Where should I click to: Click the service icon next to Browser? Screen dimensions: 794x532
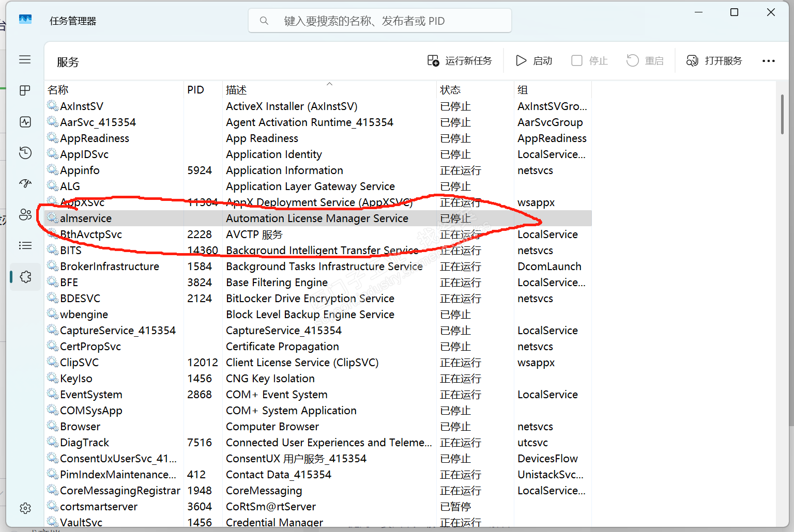point(52,426)
